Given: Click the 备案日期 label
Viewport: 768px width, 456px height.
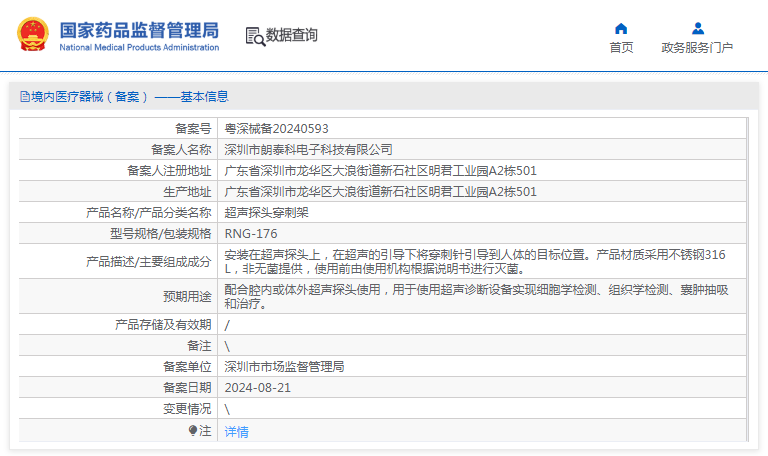Looking at the screenshot, I should pos(187,387).
